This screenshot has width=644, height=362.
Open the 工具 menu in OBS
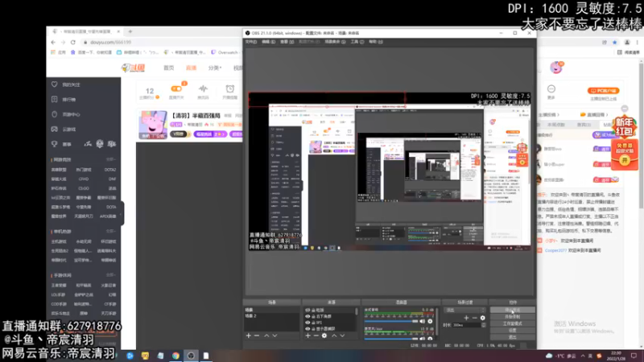[x=357, y=42]
